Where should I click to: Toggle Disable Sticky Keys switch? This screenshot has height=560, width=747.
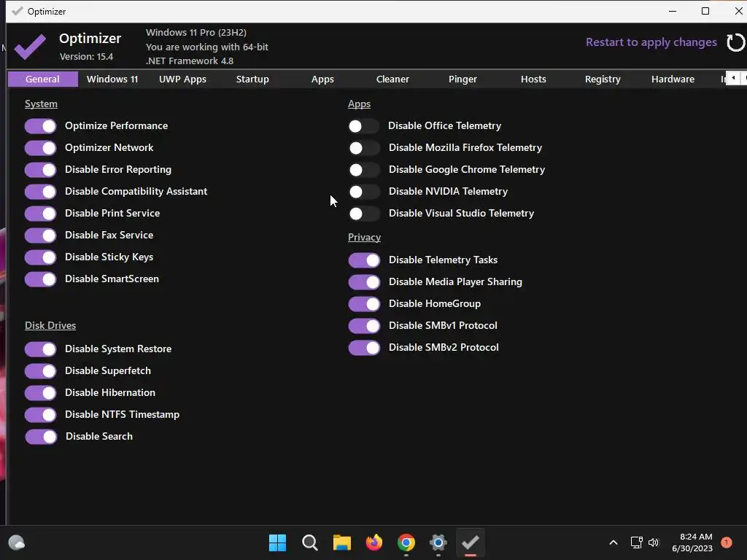coord(41,257)
